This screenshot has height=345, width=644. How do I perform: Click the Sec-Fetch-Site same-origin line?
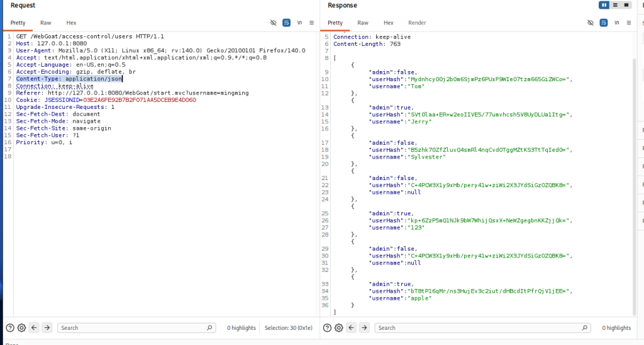[x=64, y=128]
